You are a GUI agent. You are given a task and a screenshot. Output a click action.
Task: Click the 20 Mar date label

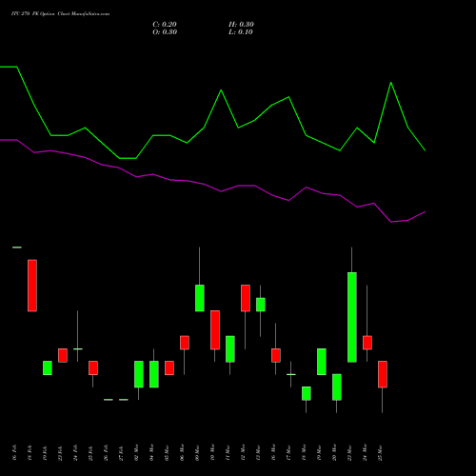coord(334,452)
